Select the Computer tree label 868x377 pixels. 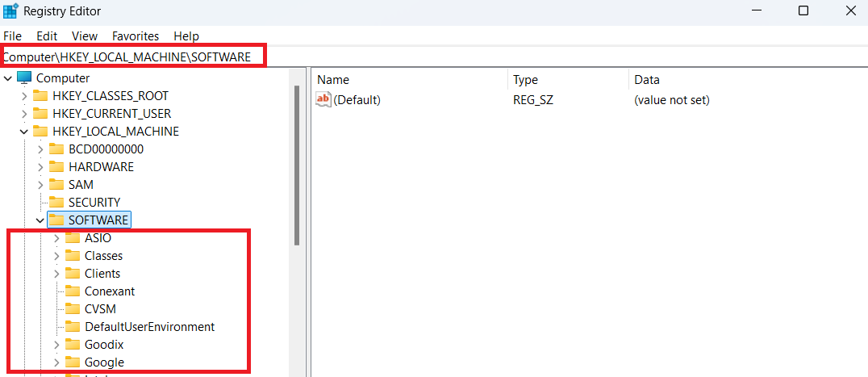tap(63, 78)
